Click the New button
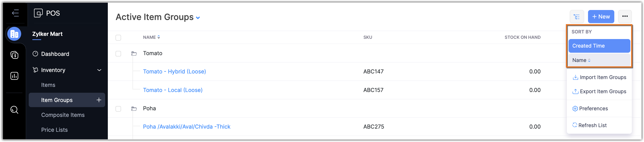 coord(601,17)
